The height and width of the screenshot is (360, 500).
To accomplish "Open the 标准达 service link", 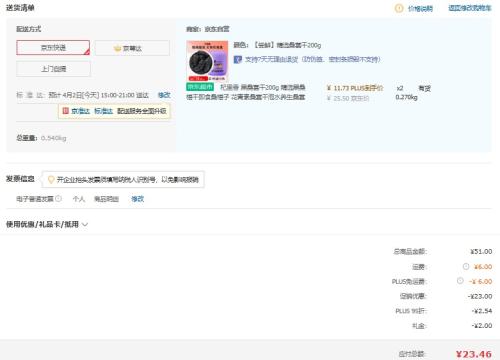I will point(103,111).
